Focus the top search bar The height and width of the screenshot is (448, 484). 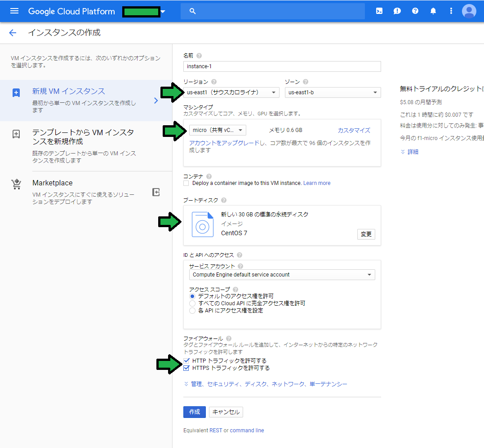[272, 11]
